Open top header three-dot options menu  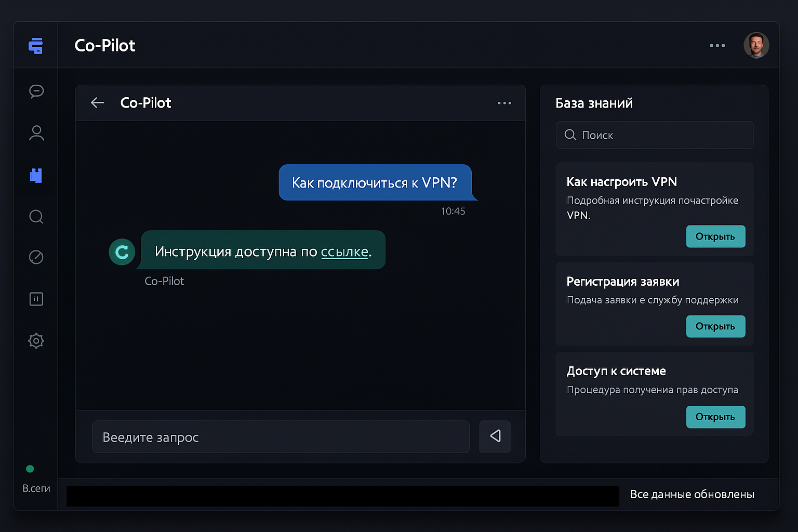point(717,46)
